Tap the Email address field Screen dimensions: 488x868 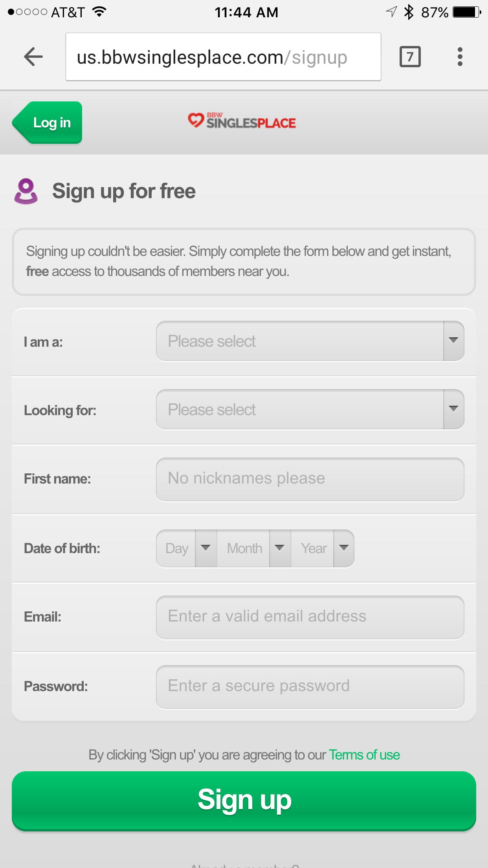pyautogui.click(x=310, y=617)
